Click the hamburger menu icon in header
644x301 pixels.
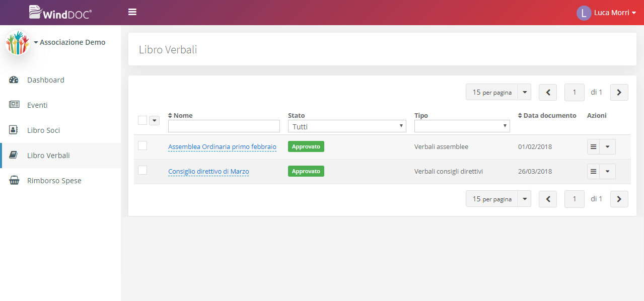(x=132, y=12)
